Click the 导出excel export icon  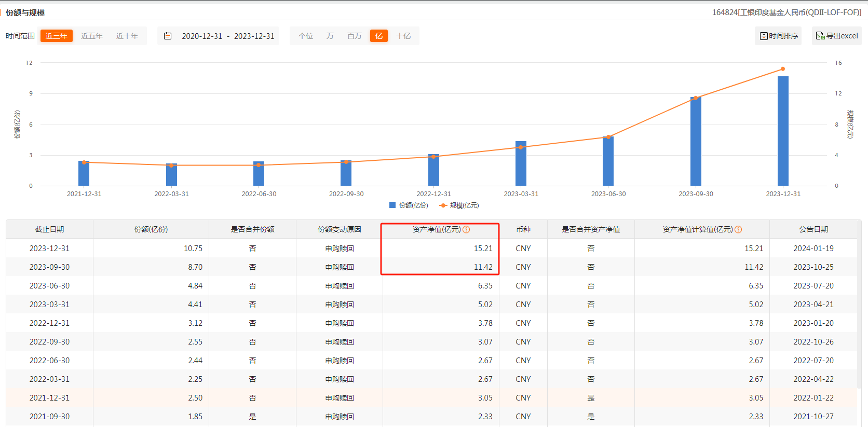click(820, 36)
